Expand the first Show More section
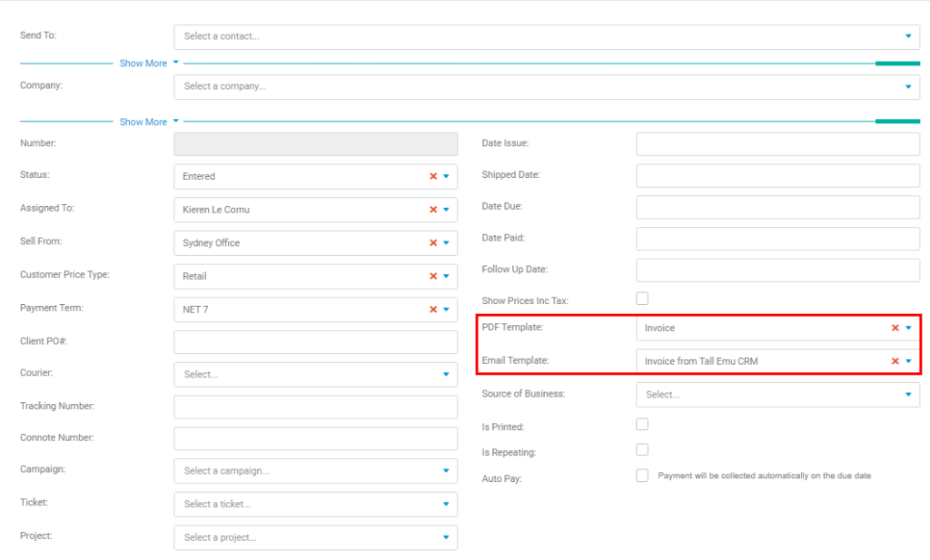Image resolution: width=930 pixels, height=560 pixels. tap(143, 63)
